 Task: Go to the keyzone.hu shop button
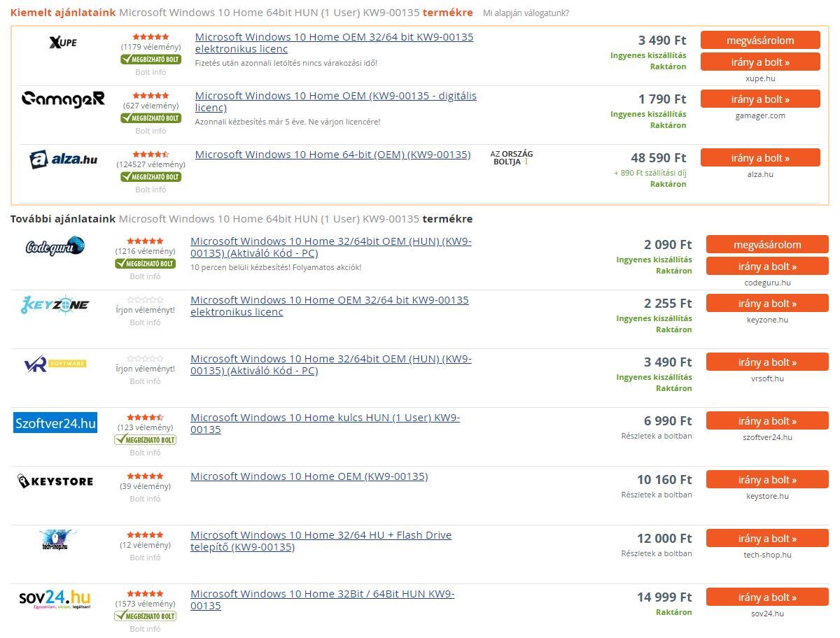pos(767,304)
